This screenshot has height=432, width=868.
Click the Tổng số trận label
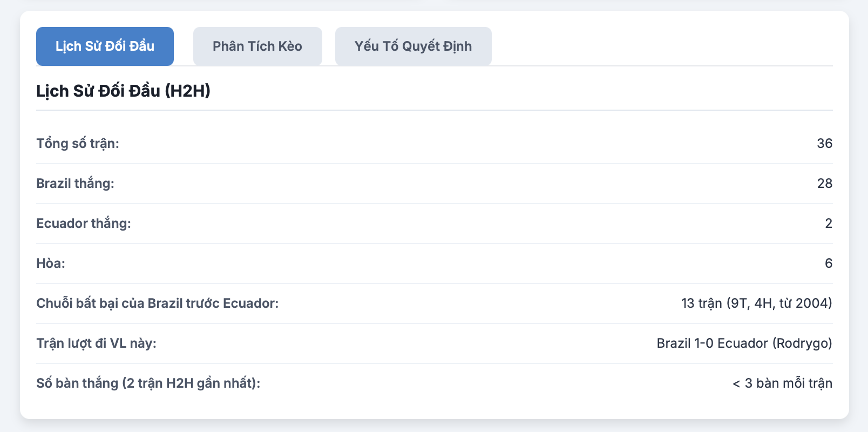(78, 144)
